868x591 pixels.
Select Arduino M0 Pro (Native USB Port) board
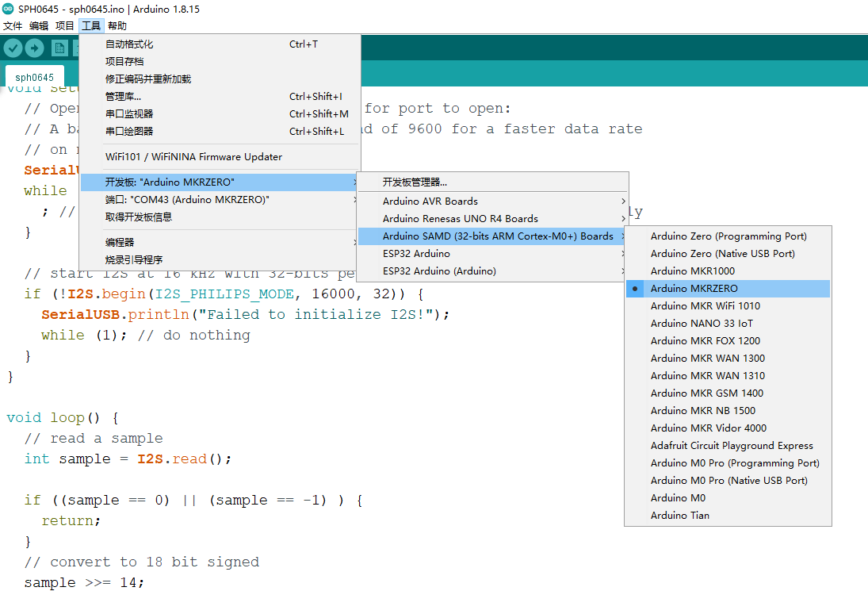point(728,480)
